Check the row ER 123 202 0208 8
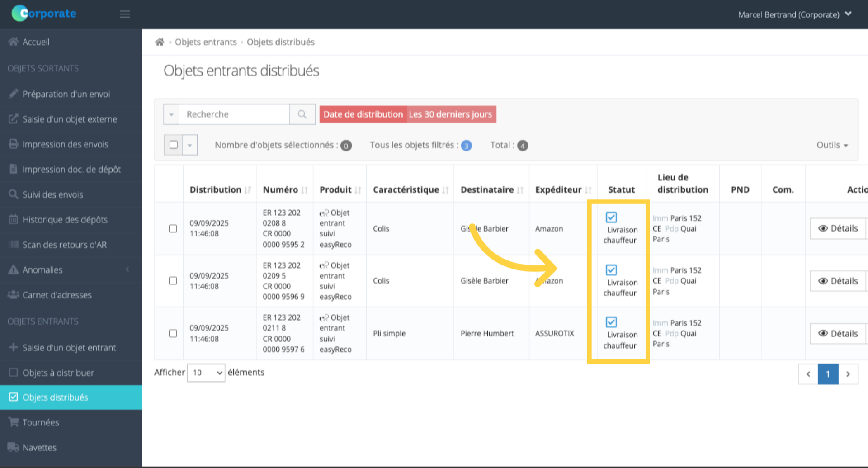The width and height of the screenshot is (868, 468). click(173, 228)
